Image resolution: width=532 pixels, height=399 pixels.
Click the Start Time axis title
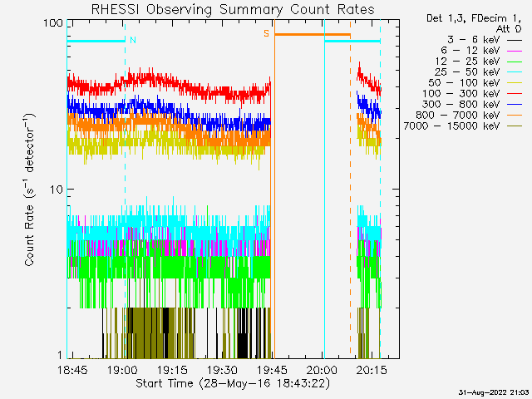pyautogui.click(x=233, y=384)
